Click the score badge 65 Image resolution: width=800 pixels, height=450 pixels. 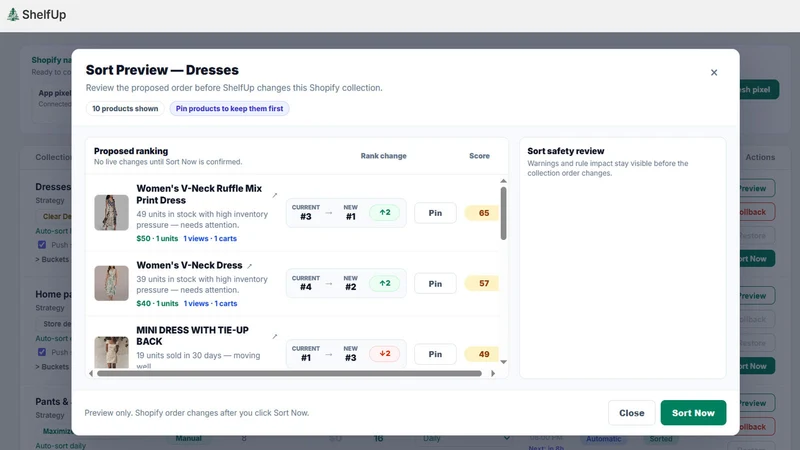[x=482, y=213]
